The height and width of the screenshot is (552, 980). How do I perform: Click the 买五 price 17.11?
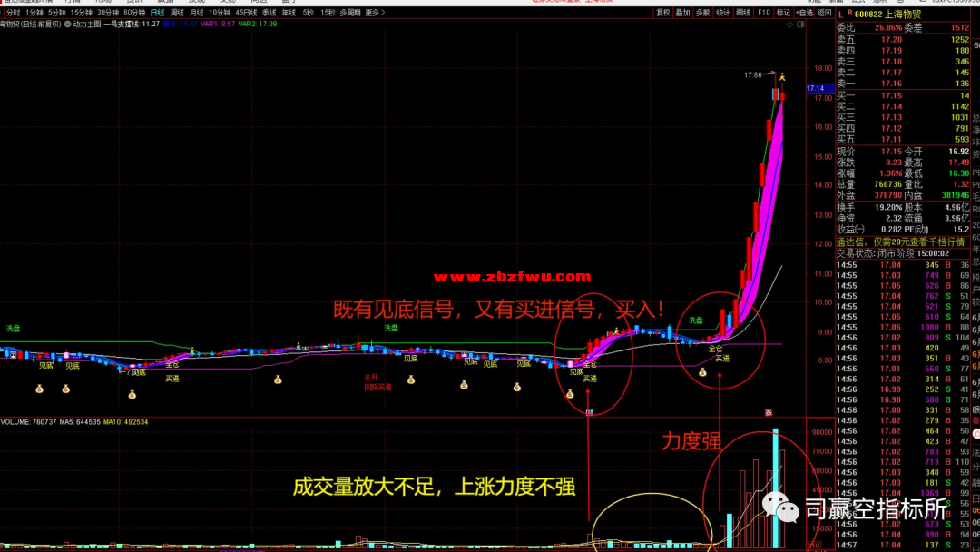[891, 140]
